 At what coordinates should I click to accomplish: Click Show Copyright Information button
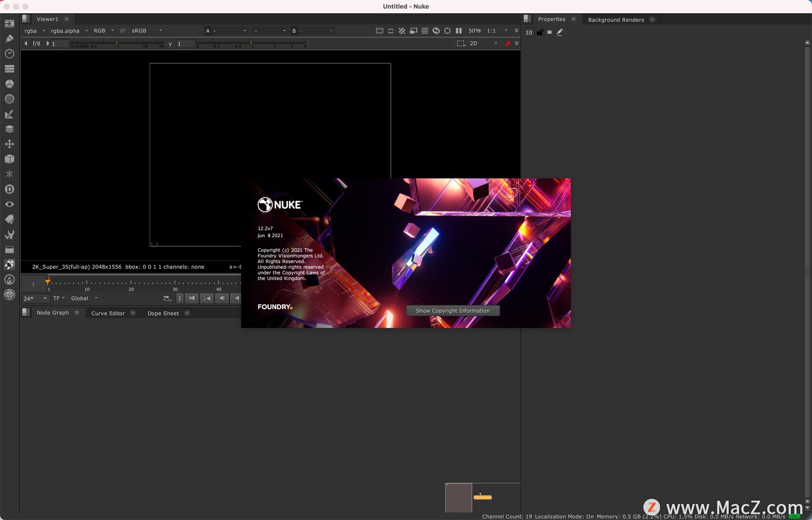point(453,311)
